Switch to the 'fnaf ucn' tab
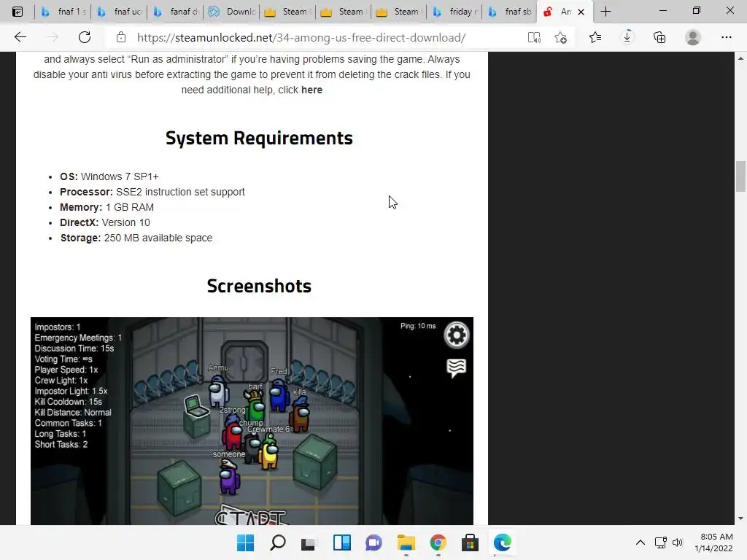This screenshot has height=560, width=747. point(120,12)
